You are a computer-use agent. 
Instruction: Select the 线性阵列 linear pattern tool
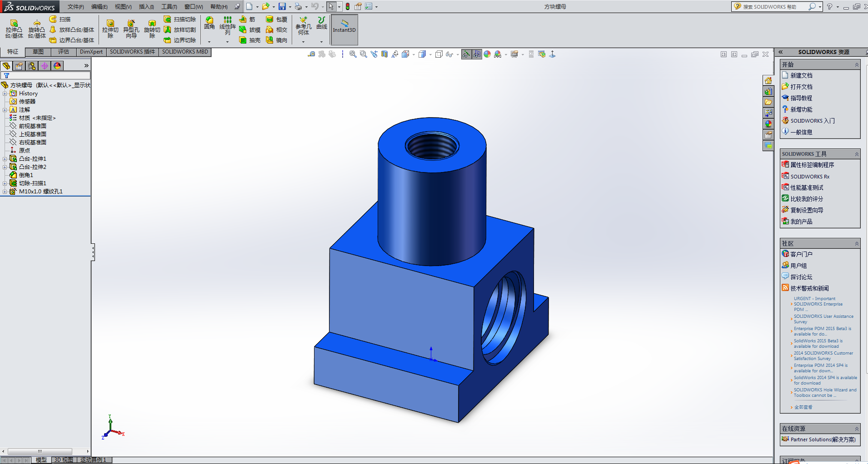click(228, 25)
